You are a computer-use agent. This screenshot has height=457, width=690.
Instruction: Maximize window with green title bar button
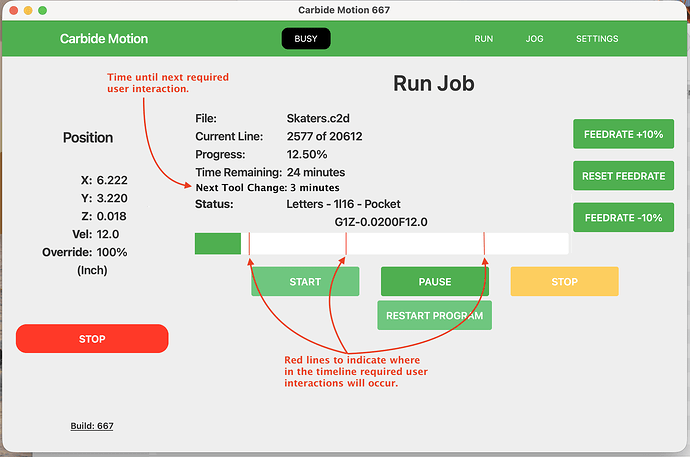click(42, 10)
